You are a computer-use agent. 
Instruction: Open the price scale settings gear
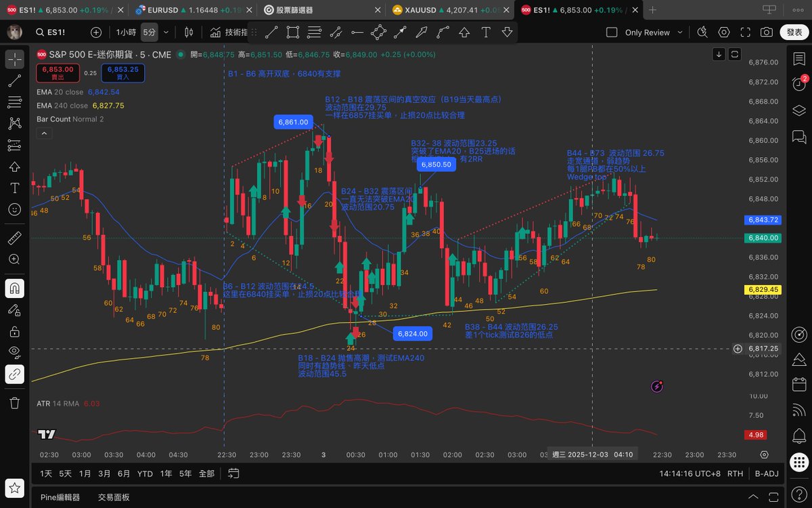pyautogui.click(x=764, y=454)
